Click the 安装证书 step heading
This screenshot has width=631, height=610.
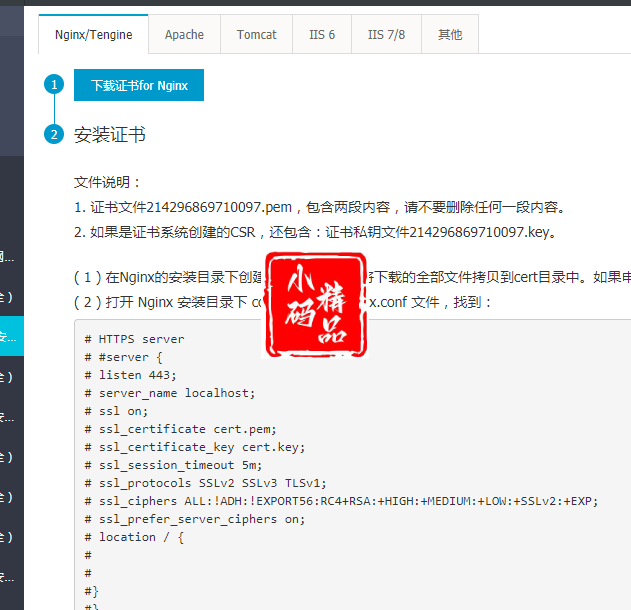click(109, 134)
